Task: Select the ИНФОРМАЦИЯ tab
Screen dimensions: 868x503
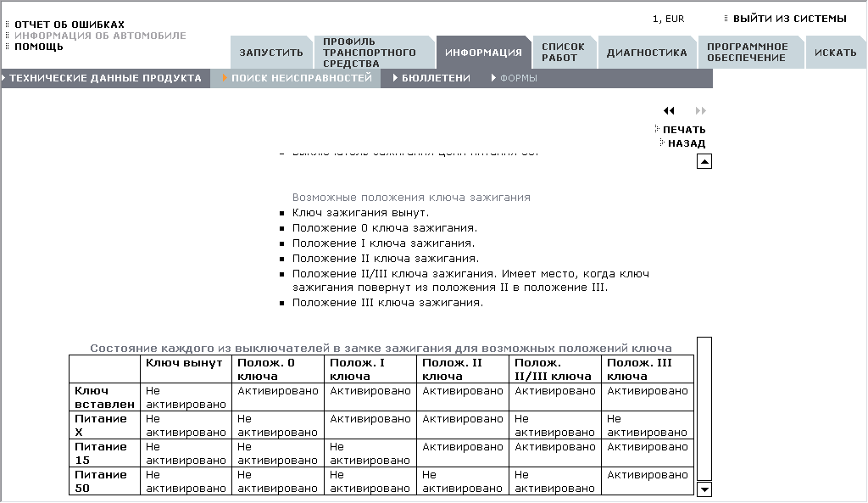Action: coord(483,53)
